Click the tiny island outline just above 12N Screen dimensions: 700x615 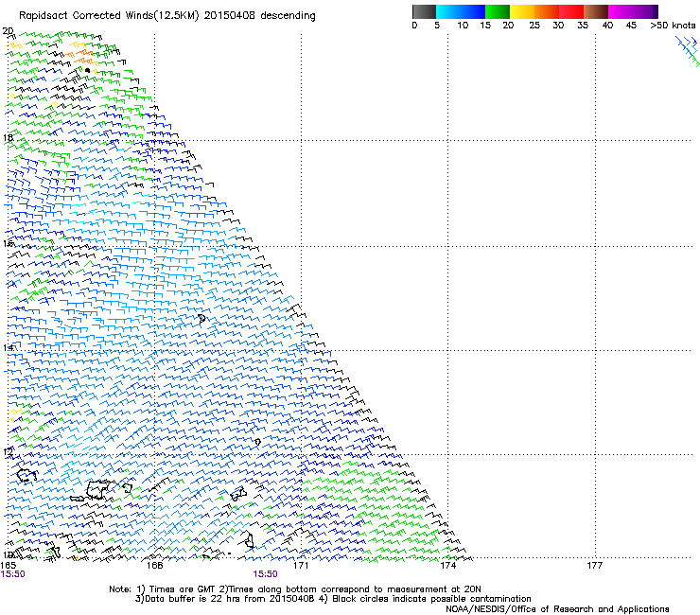pos(257,442)
